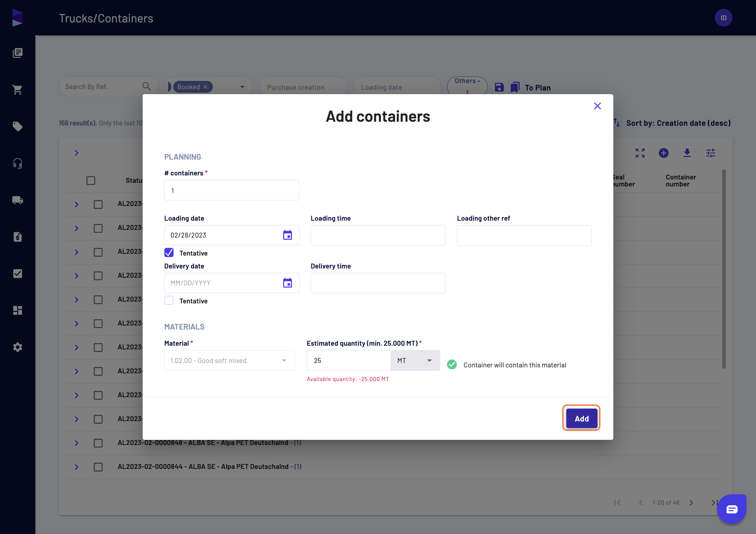756x534 pixels.
Task: Click the Loading time field
Action: (x=378, y=235)
